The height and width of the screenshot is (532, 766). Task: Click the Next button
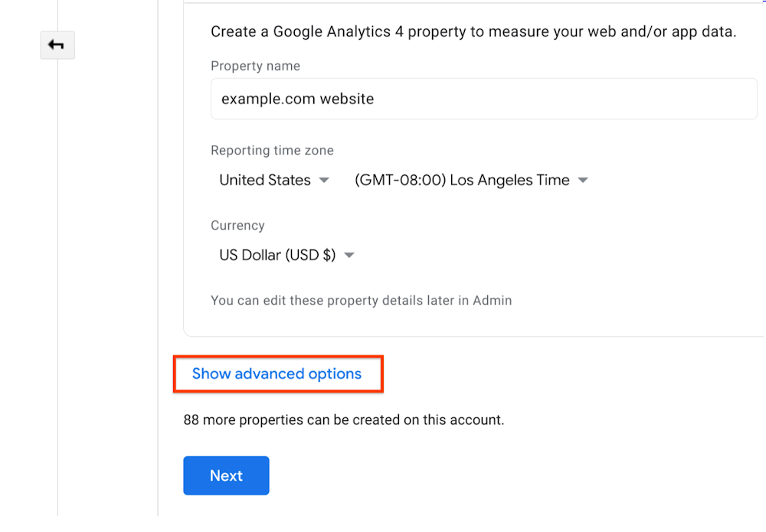226,475
